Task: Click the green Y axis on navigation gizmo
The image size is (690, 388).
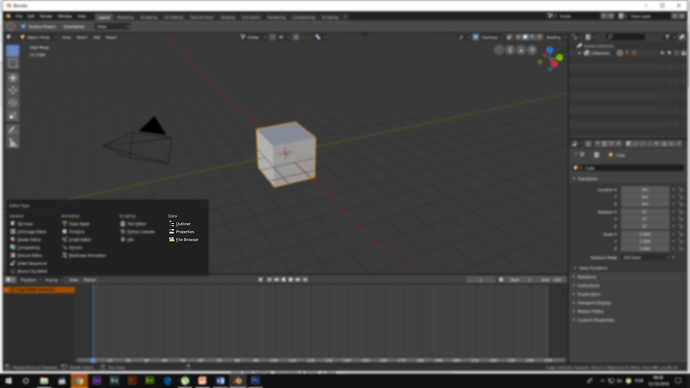Action: [x=559, y=58]
